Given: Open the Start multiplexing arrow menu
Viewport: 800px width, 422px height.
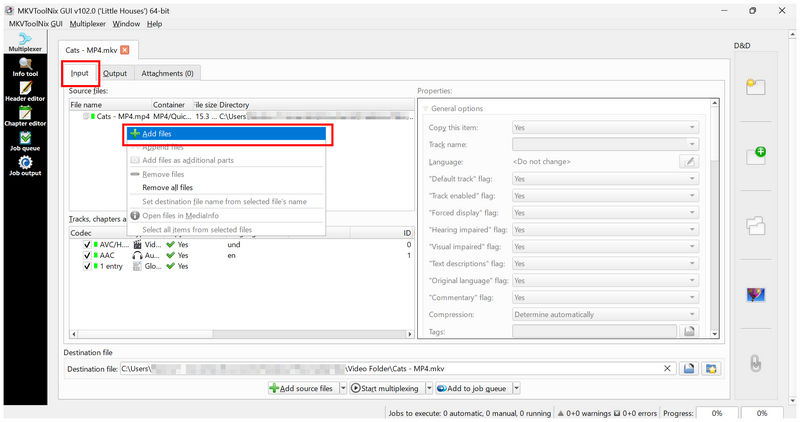Looking at the screenshot, I should coord(429,388).
